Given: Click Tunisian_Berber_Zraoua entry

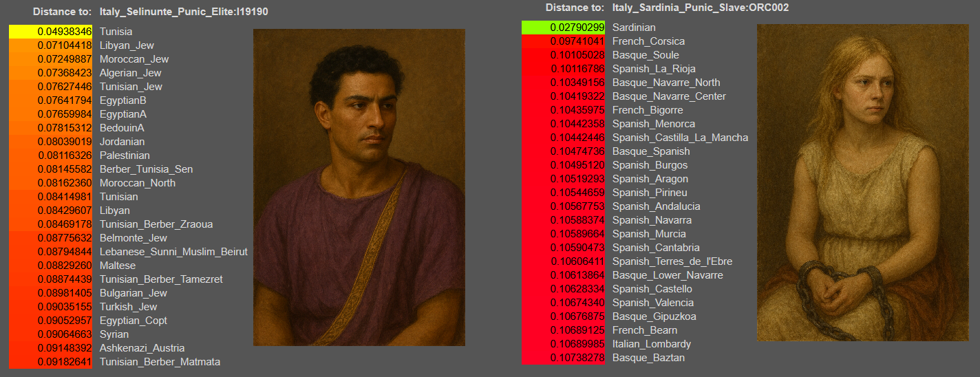Looking at the screenshot, I should click(156, 224).
